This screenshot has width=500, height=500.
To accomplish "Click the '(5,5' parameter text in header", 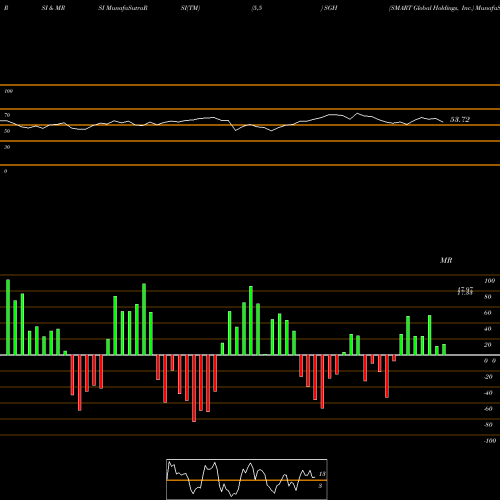I will (x=257, y=8).
